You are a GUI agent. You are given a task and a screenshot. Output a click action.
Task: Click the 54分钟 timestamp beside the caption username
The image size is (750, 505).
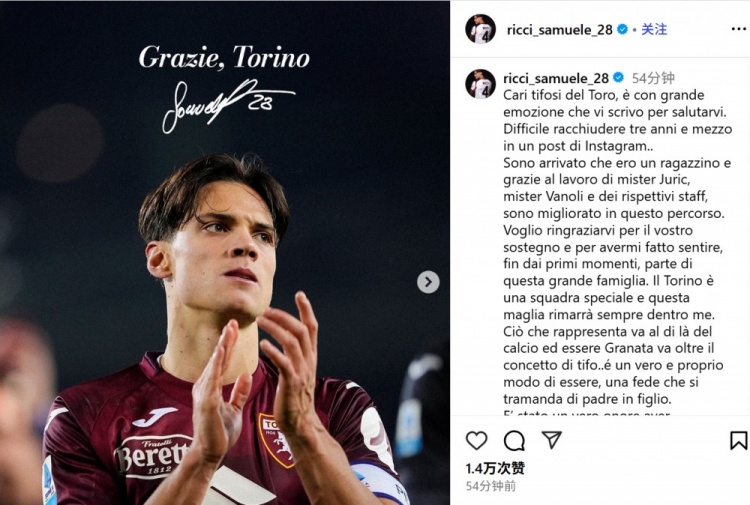[653, 78]
